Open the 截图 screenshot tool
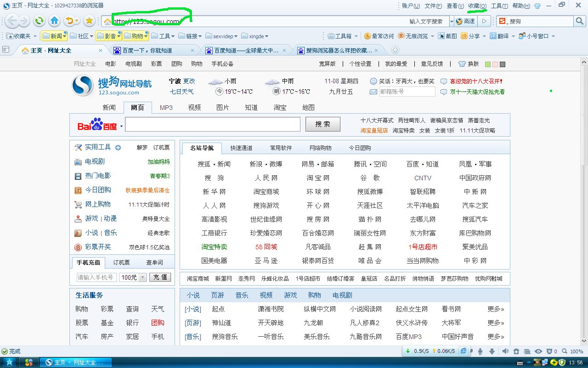 tap(447, 36)
